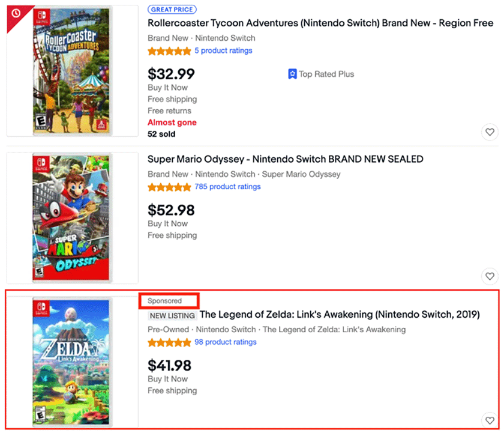Click the Zelda listing star rating

pyautogui.click(x=169, y=342)
